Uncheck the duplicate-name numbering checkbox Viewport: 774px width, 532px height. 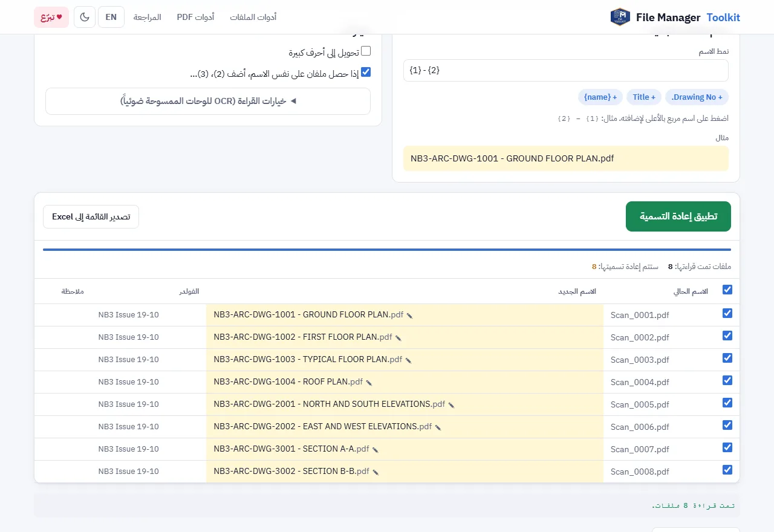[366, 73]
